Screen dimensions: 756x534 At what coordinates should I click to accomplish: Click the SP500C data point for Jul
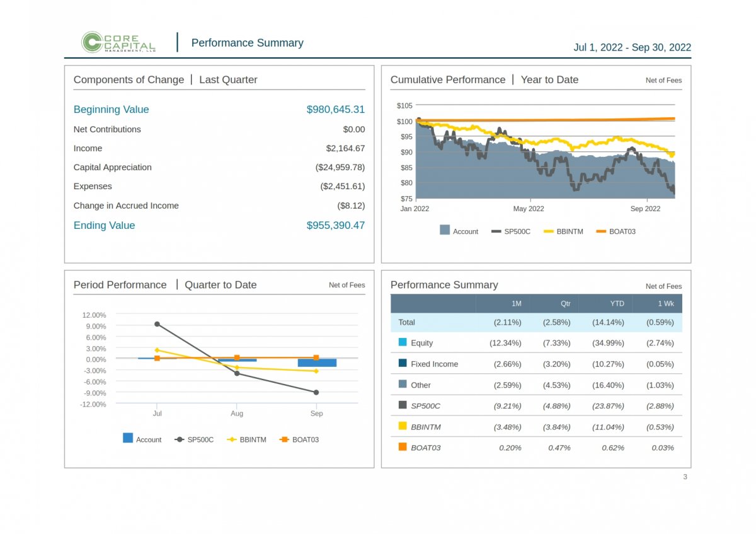click(157, 324)
